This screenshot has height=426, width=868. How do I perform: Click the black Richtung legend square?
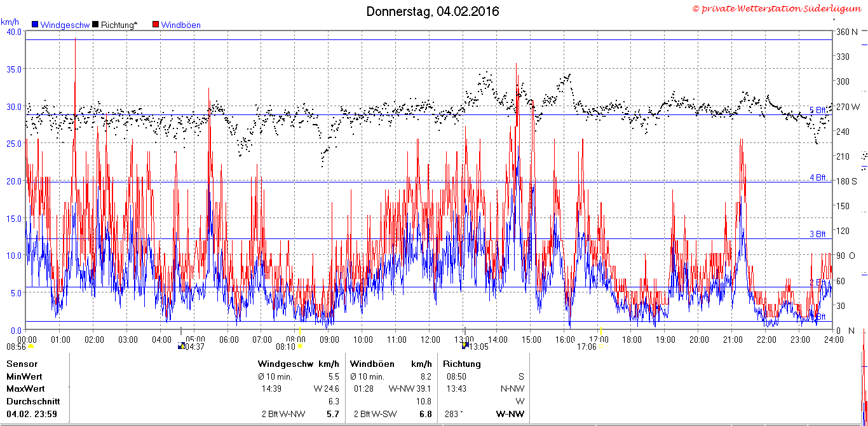coord(95,25)
